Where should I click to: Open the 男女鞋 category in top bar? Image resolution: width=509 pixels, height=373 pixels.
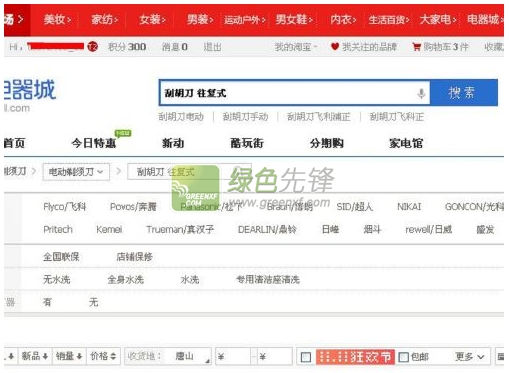[294, 20]
